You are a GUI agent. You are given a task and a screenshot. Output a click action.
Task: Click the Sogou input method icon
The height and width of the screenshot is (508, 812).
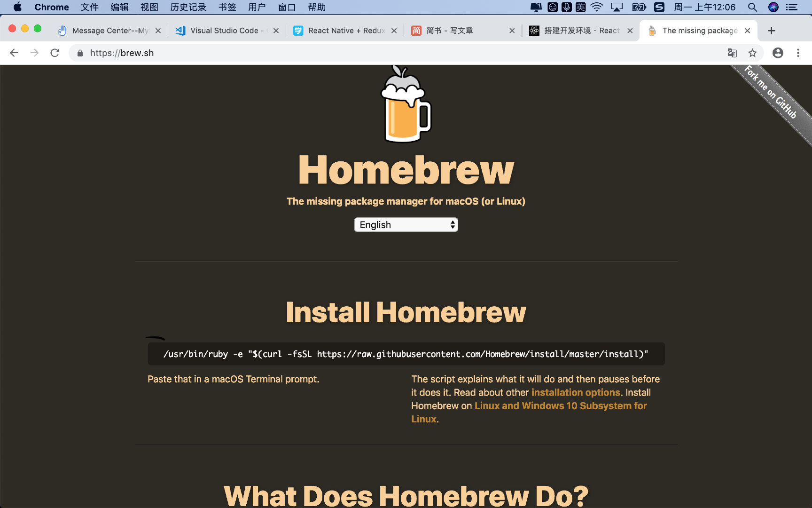[x=659, y=7]
